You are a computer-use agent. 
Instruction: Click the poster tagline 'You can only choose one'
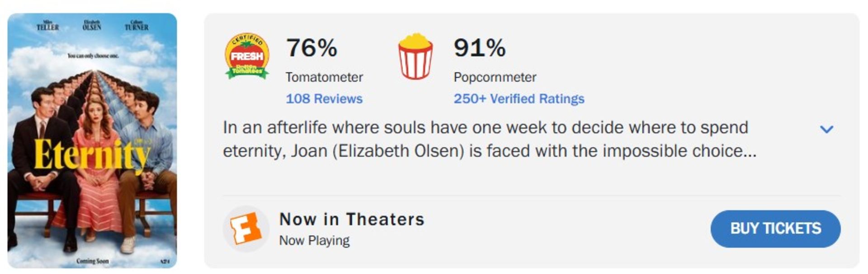pos(93,56)
